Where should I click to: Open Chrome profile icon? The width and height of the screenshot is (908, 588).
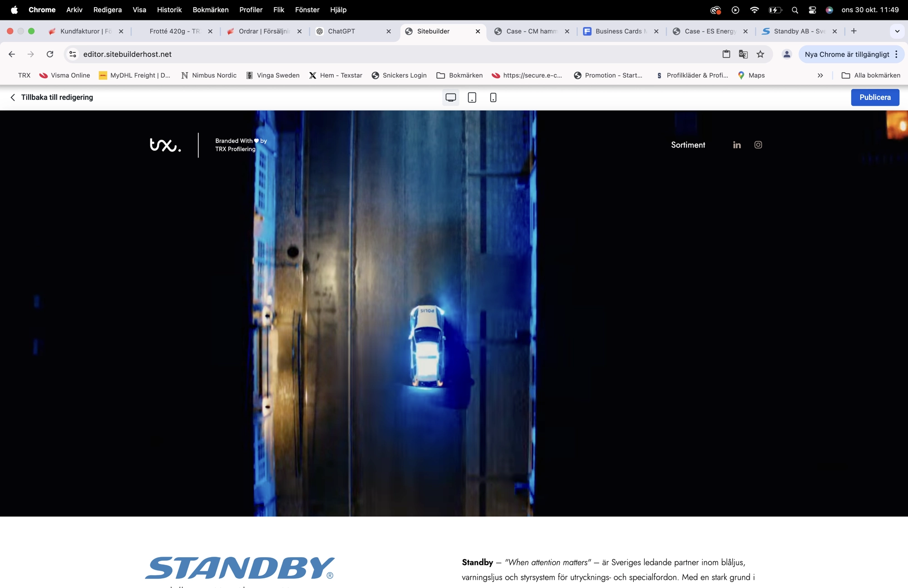(787, 54)
